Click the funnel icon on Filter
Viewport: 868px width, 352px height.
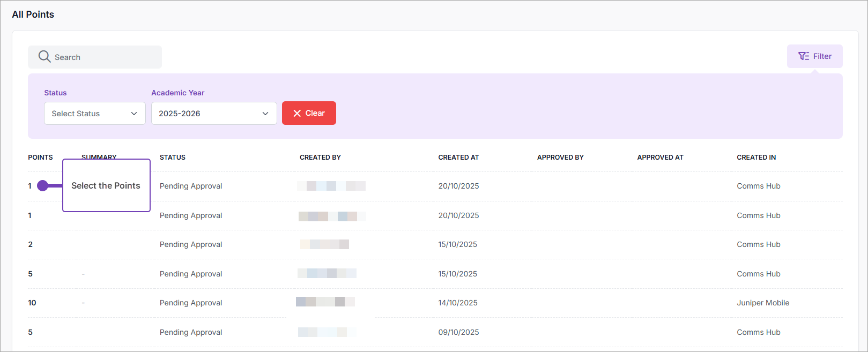point(803,56)
